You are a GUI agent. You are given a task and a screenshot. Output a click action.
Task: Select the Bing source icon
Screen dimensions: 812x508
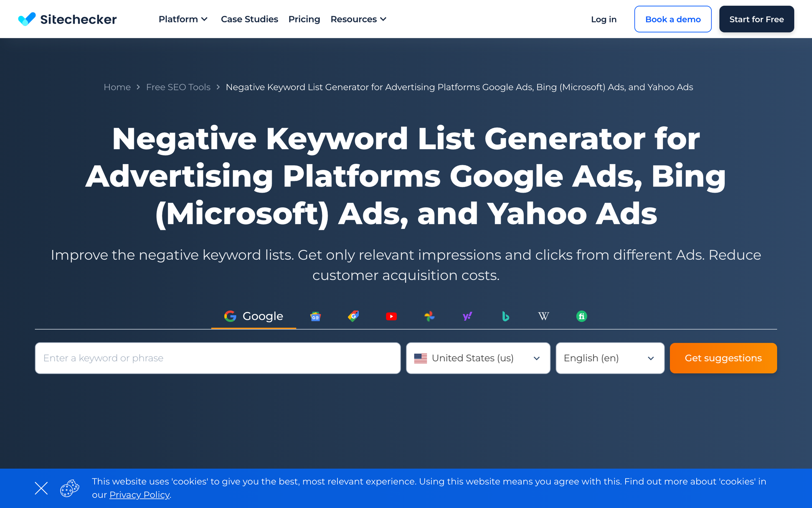click(x=505, y=316)
